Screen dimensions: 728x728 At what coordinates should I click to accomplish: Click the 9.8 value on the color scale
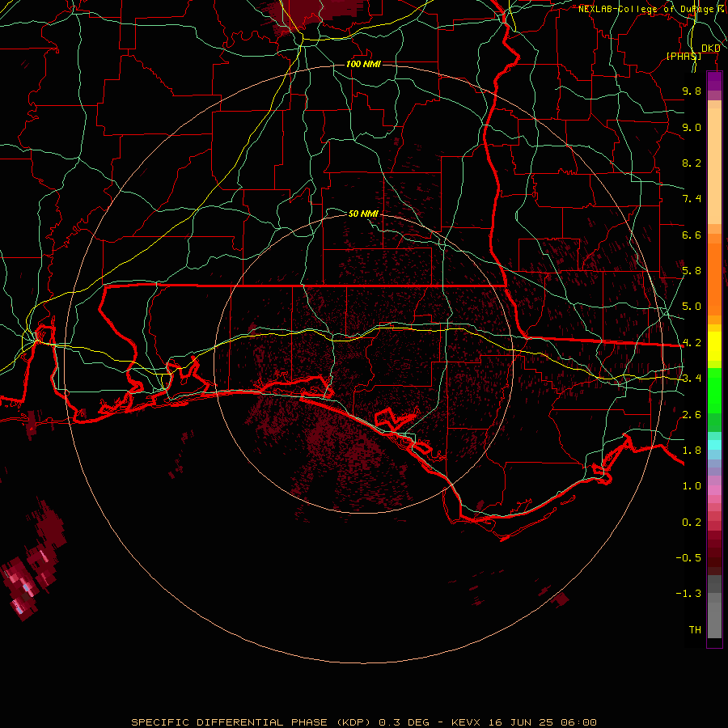692,91
